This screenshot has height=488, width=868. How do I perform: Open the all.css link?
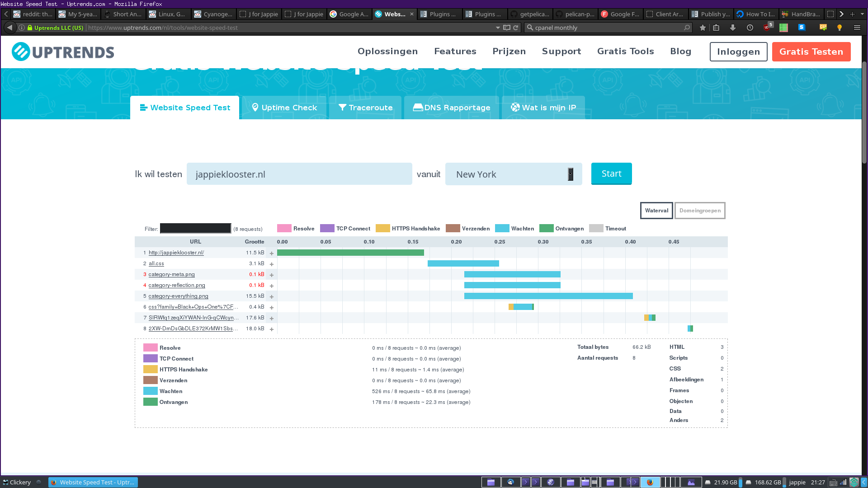(156, 264)
